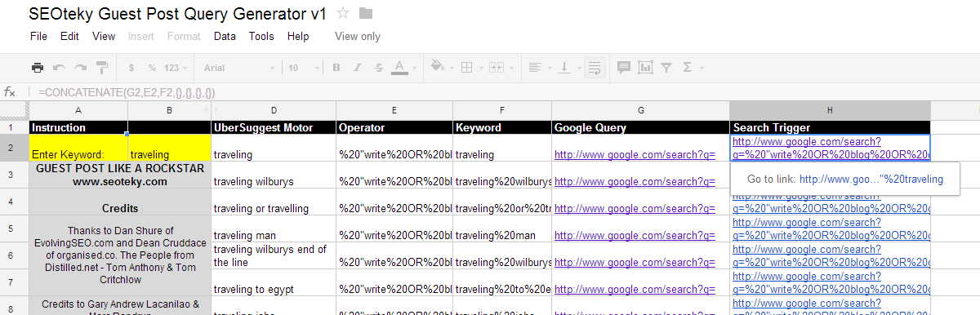Click the Print icon
This screenshot has width=980, height=315.
pyautogui.click(x=38, y=68)
